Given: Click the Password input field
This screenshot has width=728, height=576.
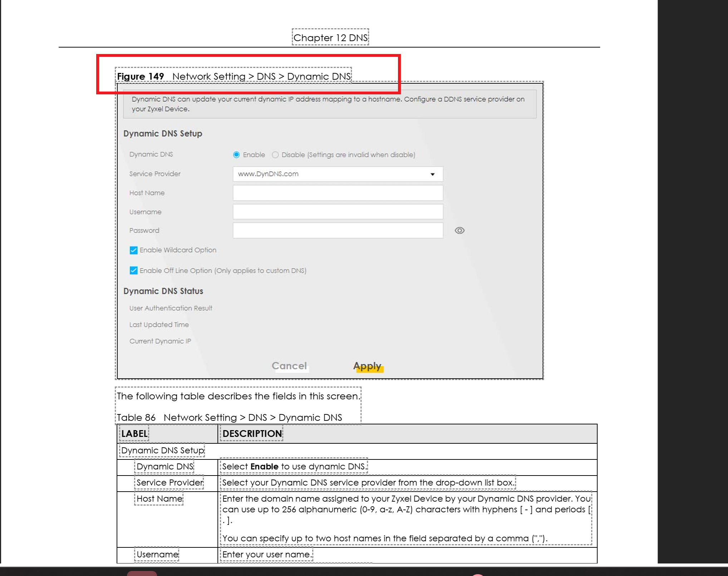Looking at the screenshot, I should pos(338,231).
